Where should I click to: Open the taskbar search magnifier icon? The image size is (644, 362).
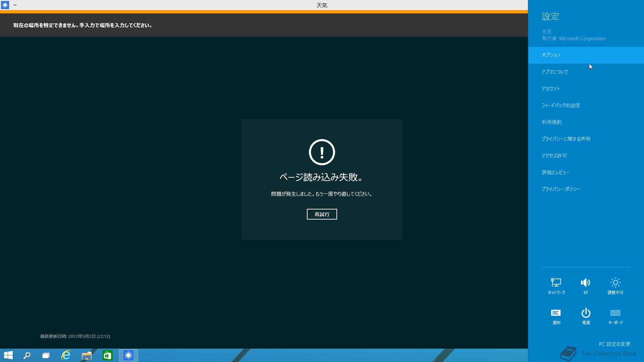27,355
